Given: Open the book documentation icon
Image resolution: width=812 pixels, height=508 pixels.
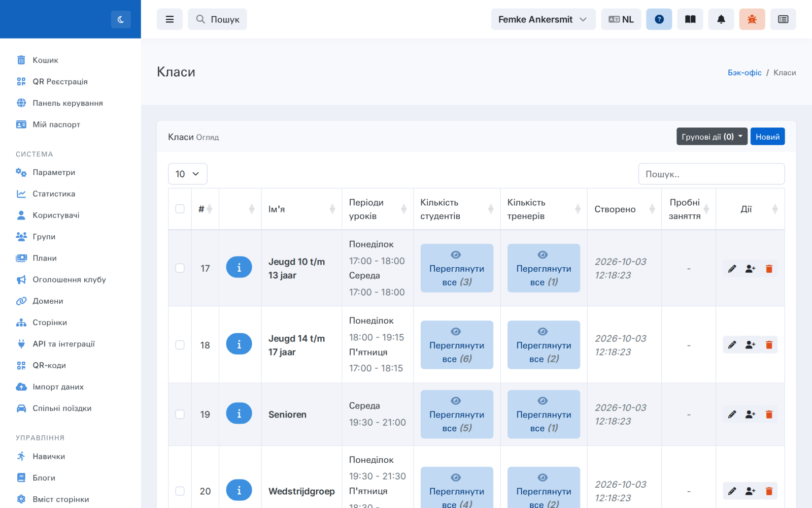Looking at the screenshot, I should 690,19.
